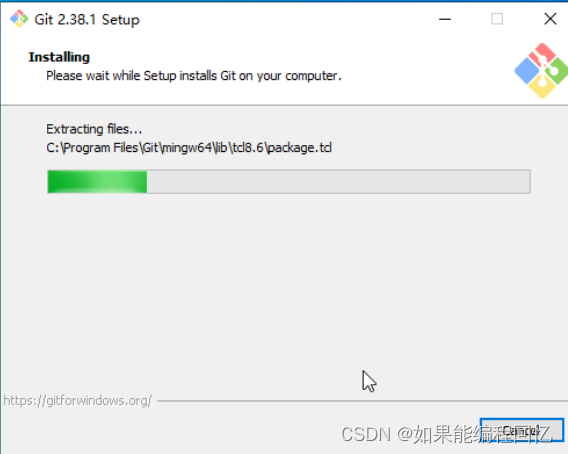Viewport: 568px width, 454px height.
Task: Click the "Git 2.38.1 Setup" title text
Action: (x=87, y=20)
